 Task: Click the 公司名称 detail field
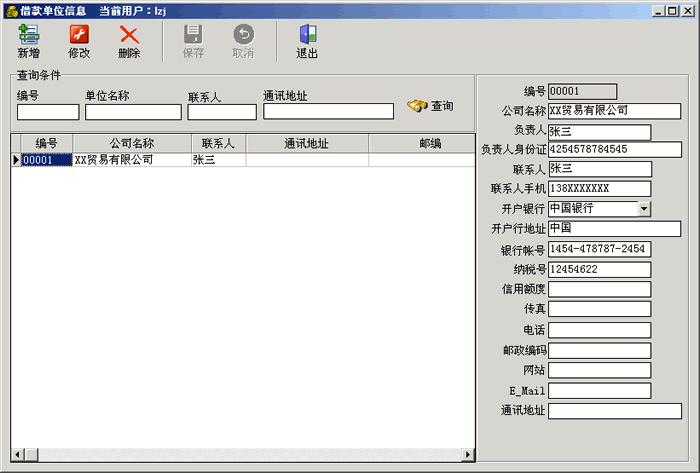pos(615,111)
